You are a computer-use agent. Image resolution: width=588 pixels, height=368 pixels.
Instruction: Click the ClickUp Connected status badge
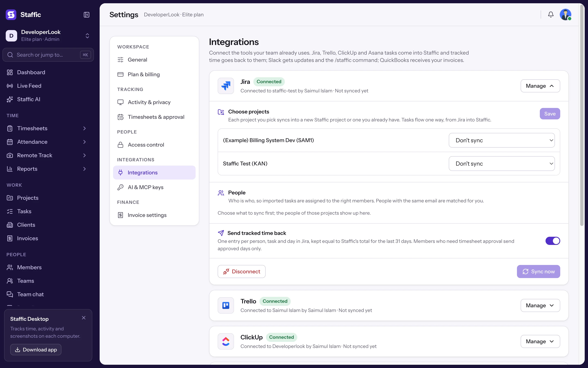282,337
